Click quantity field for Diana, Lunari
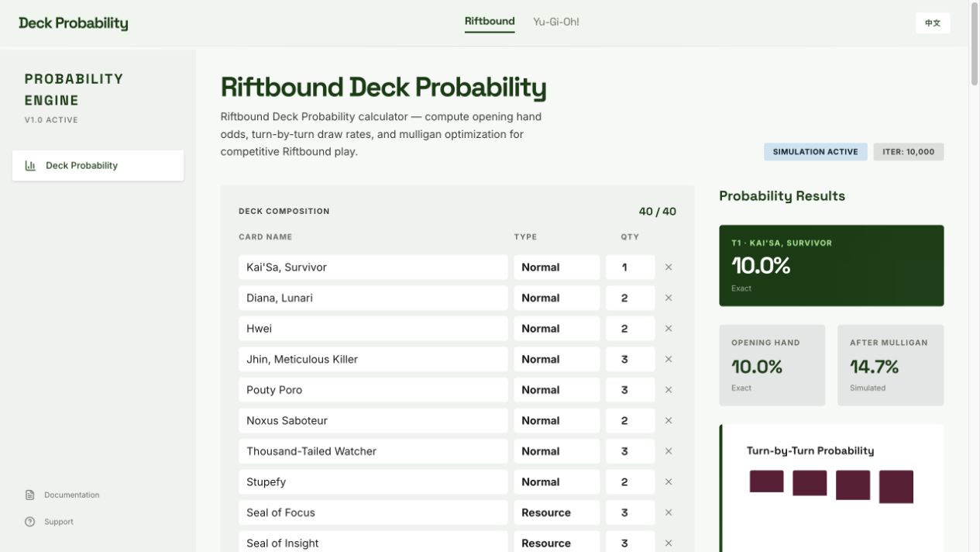Screen dimensions: 980x552 click(x=630, y=298)
